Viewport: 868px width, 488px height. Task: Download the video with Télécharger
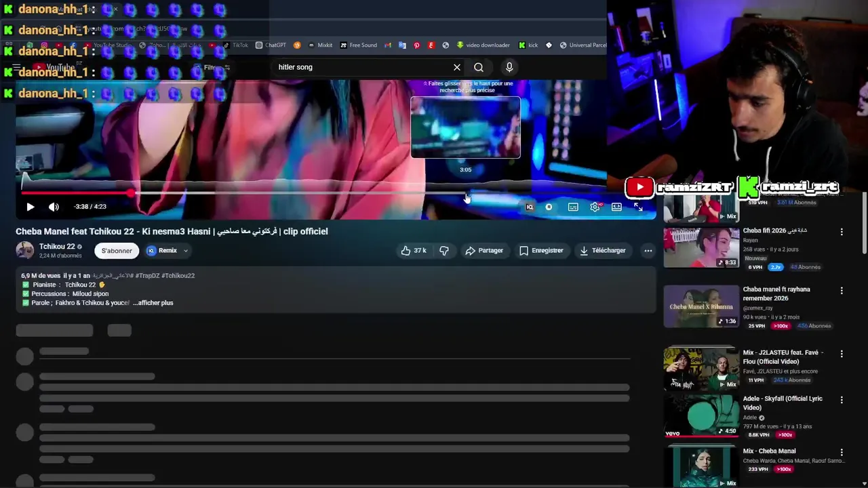coord(603,251)
